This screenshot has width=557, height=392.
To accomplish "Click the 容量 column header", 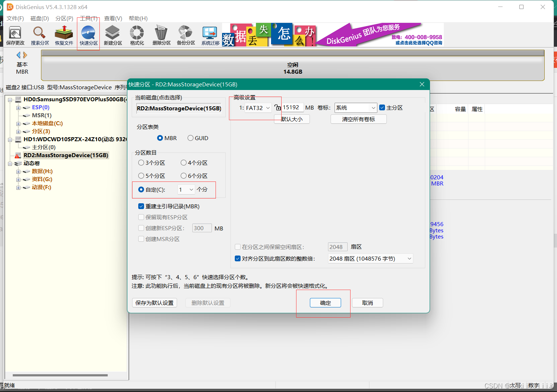I will click(460, 109).
